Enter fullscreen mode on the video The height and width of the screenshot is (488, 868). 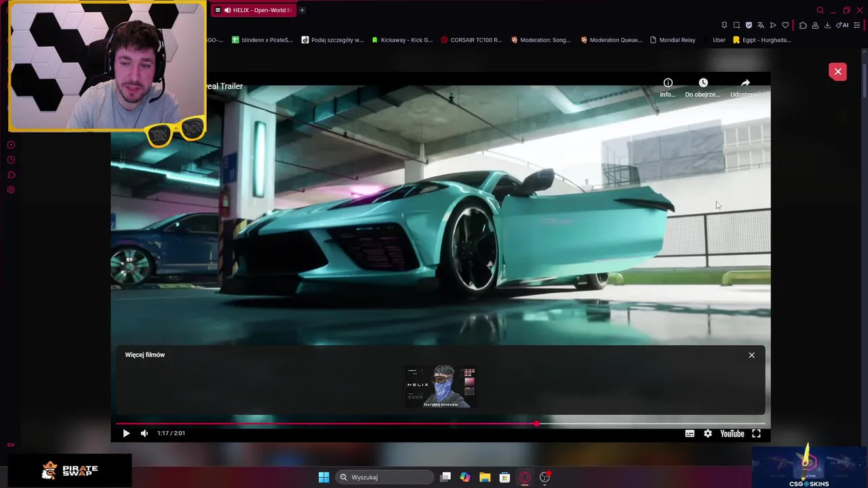point(756,434)
